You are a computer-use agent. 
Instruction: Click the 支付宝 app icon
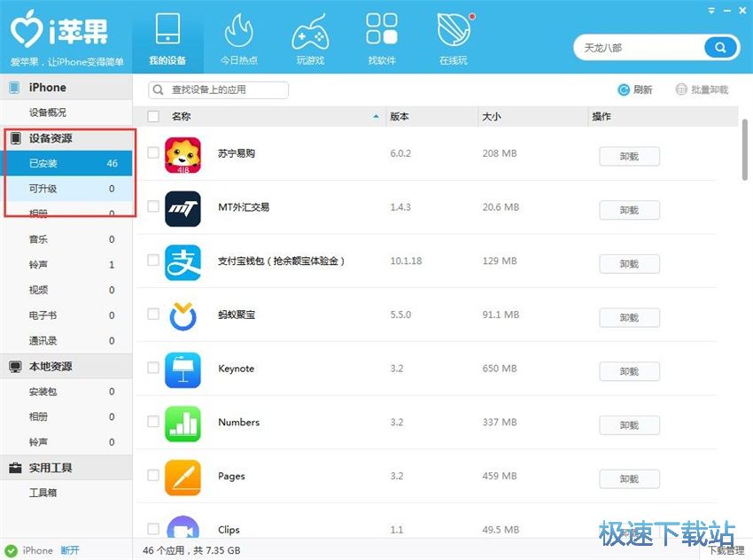[183, 262]
